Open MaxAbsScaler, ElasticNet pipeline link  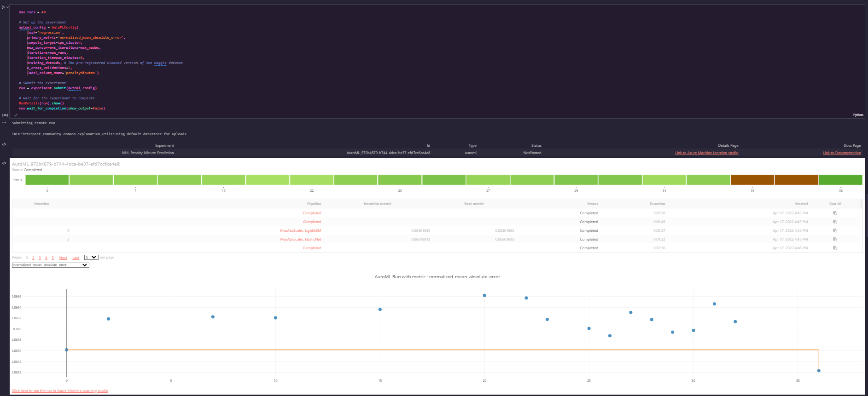[301, 239]
